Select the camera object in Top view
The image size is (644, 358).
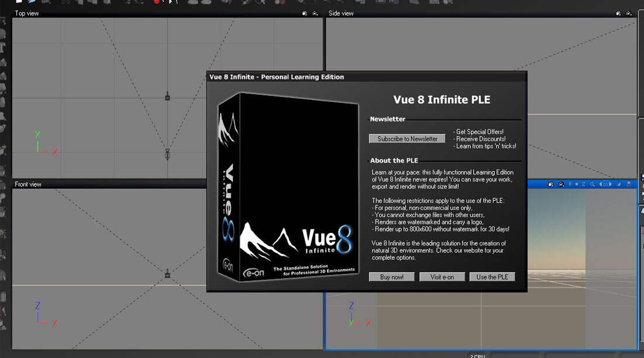tap(167, 154)
